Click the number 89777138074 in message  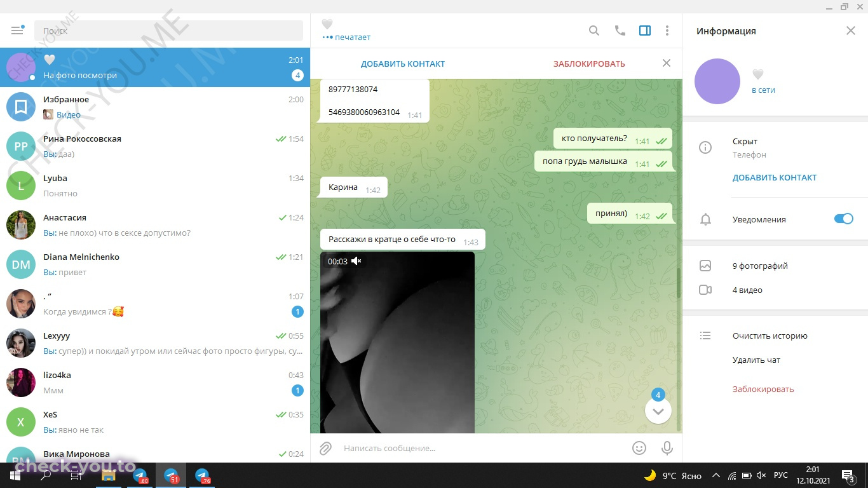click(353, 90)
